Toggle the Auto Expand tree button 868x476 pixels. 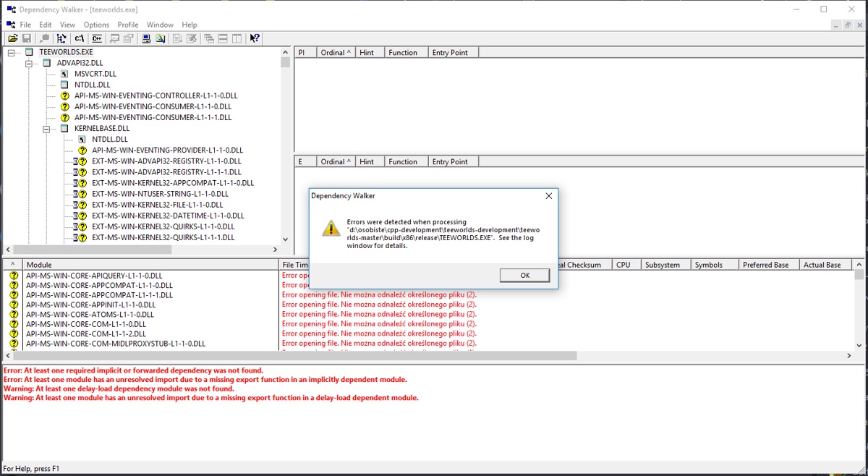click(61, 38)
